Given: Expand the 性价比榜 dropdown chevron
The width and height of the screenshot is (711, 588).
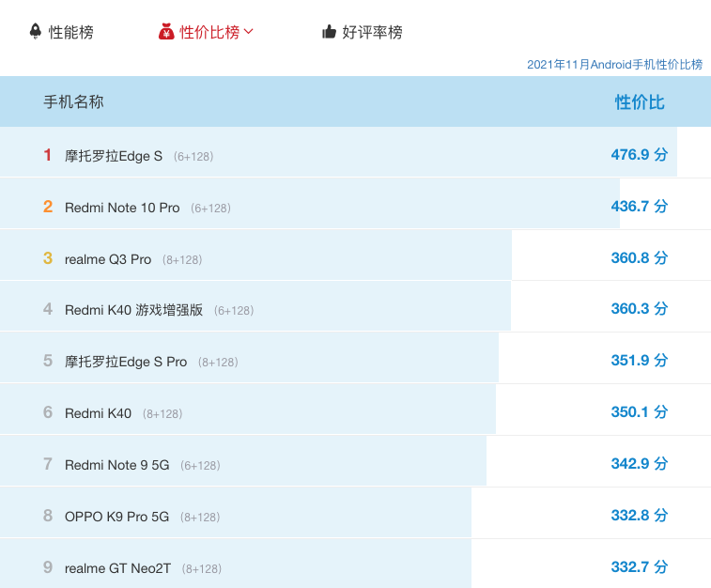Looking at the screenshot, I should (249, 31).
